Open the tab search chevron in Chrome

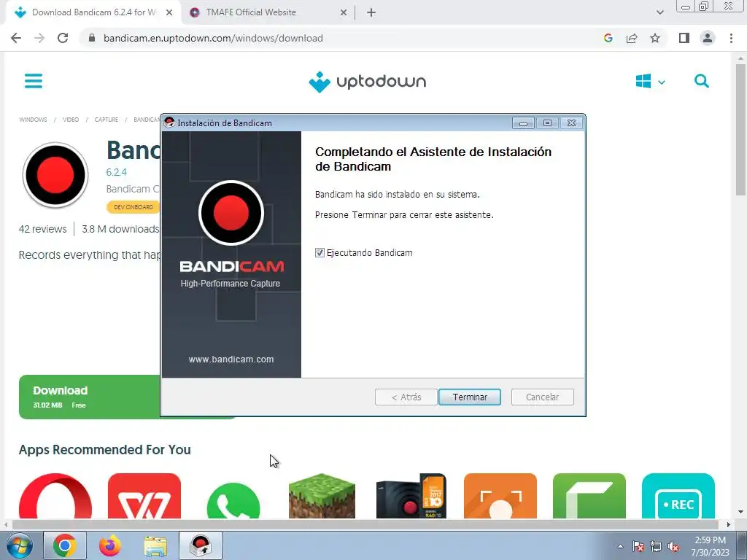(x=659, y=13)
